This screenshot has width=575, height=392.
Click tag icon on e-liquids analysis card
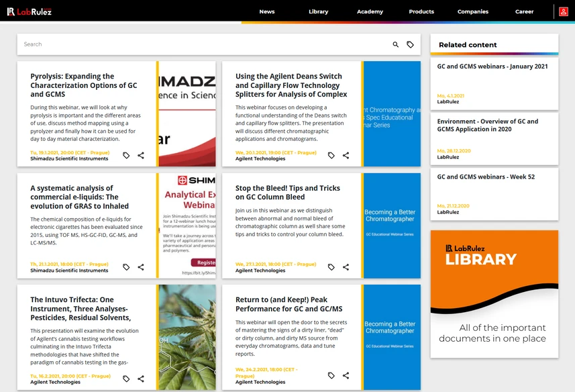coord(126,267)
